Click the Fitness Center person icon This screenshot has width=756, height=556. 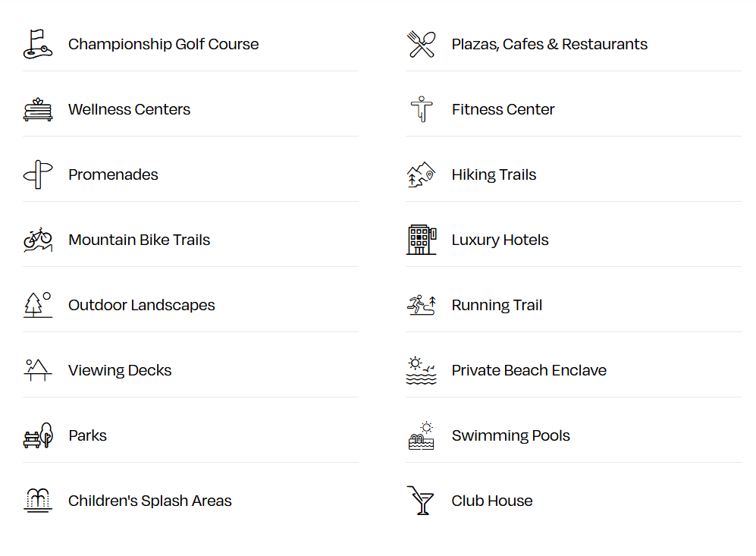(x=421, y=109)
